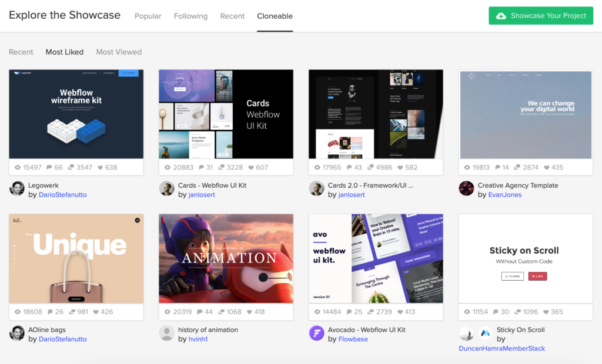Open the Cards Webflow UI Kit thumbnail
The width and height of the screenshot is (602, 364).
pos(226,114)
